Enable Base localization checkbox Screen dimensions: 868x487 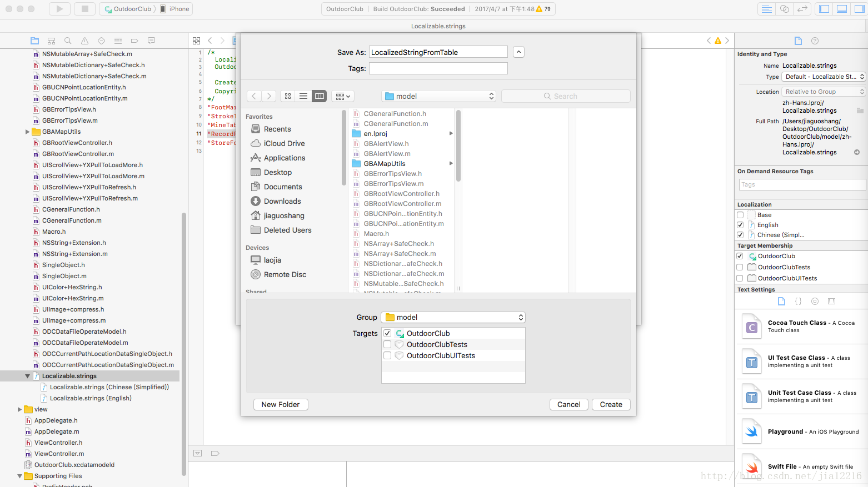coord(740,215)
